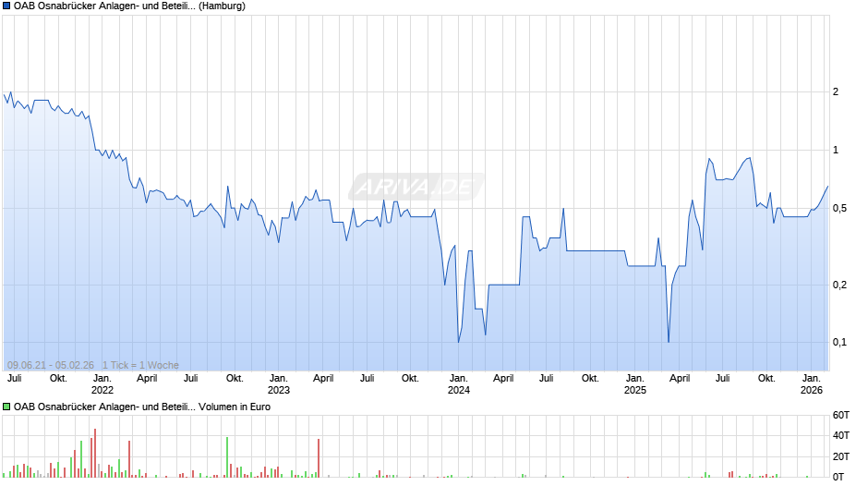Click the volume axis label '20T'
This screenshot has width=868, height=486.
(x=841, y=456)
